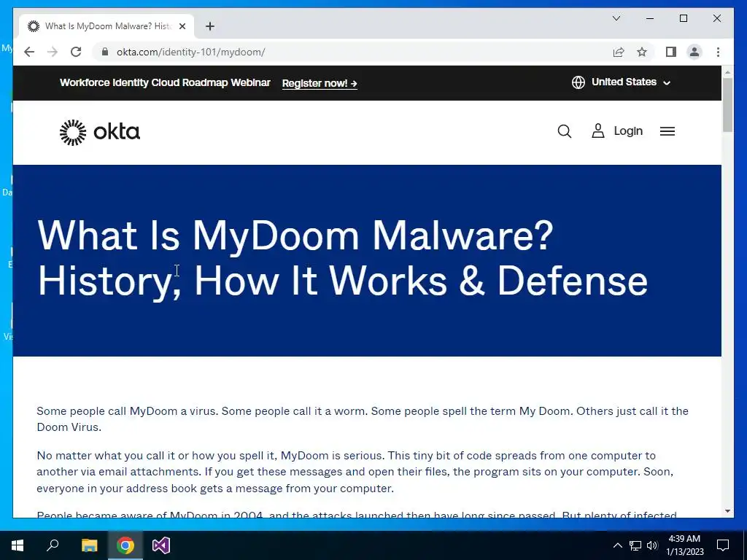Click the globe region icon

point(578,82)
